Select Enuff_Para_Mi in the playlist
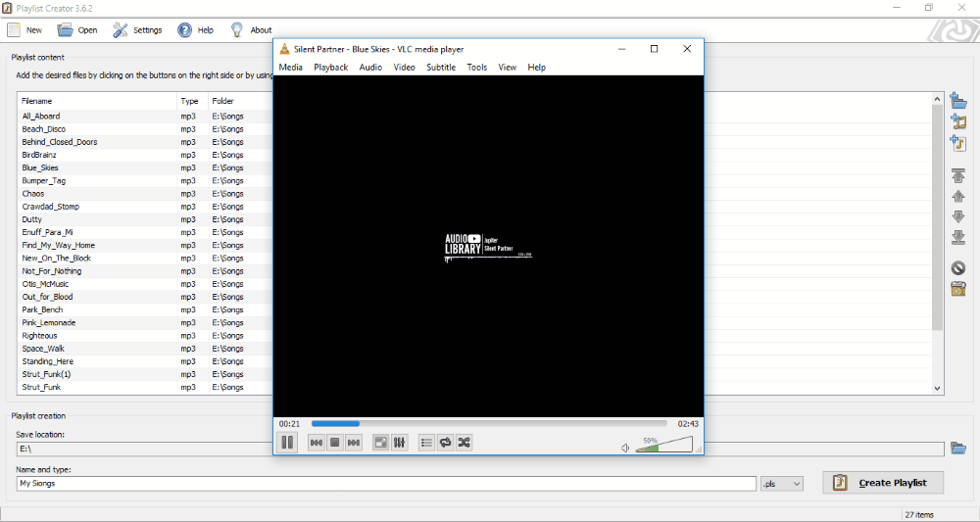 coord(47,232)
